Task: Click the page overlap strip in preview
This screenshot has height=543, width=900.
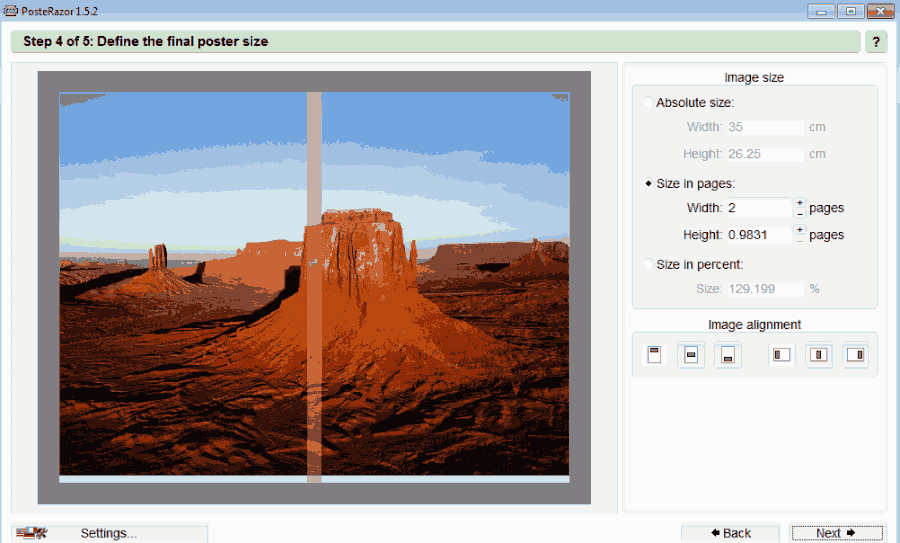Action: tap(314, 287)
